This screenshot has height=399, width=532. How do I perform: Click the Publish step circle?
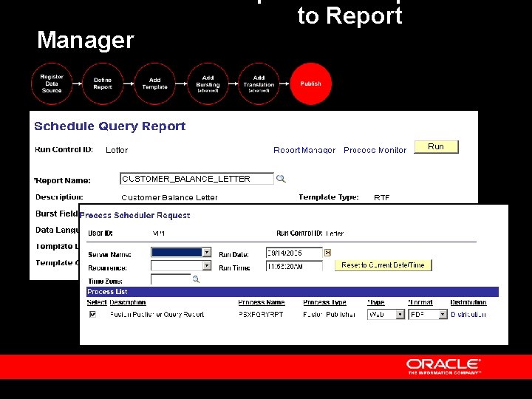click(311, 83)
